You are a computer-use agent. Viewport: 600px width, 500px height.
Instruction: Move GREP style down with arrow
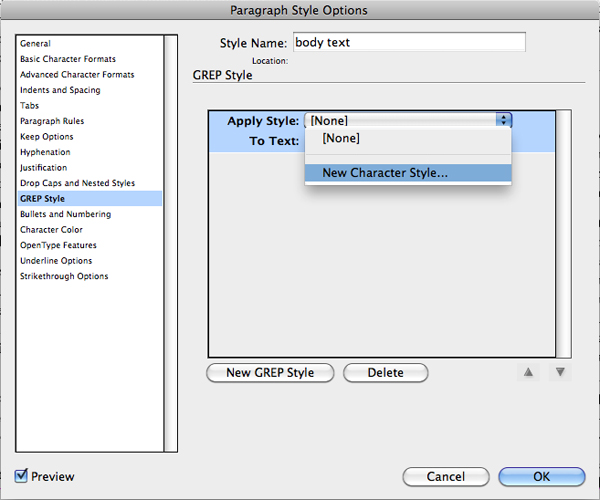560,372
